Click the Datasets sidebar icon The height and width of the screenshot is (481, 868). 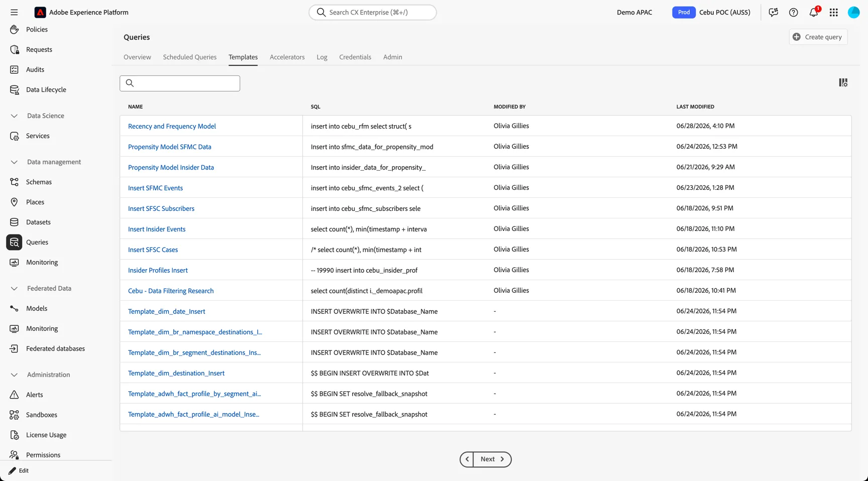click(14, 222)
